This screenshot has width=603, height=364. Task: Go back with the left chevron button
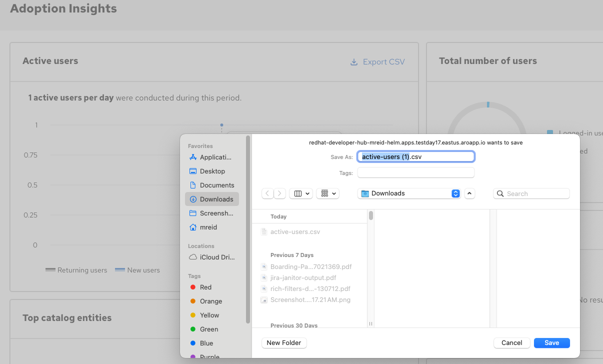267,193
